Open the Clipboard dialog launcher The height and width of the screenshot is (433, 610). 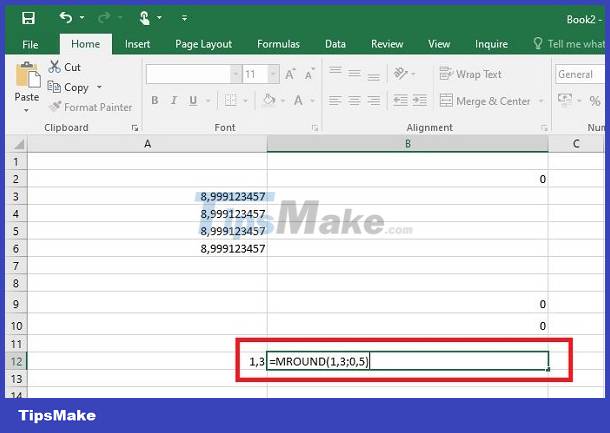135,128
